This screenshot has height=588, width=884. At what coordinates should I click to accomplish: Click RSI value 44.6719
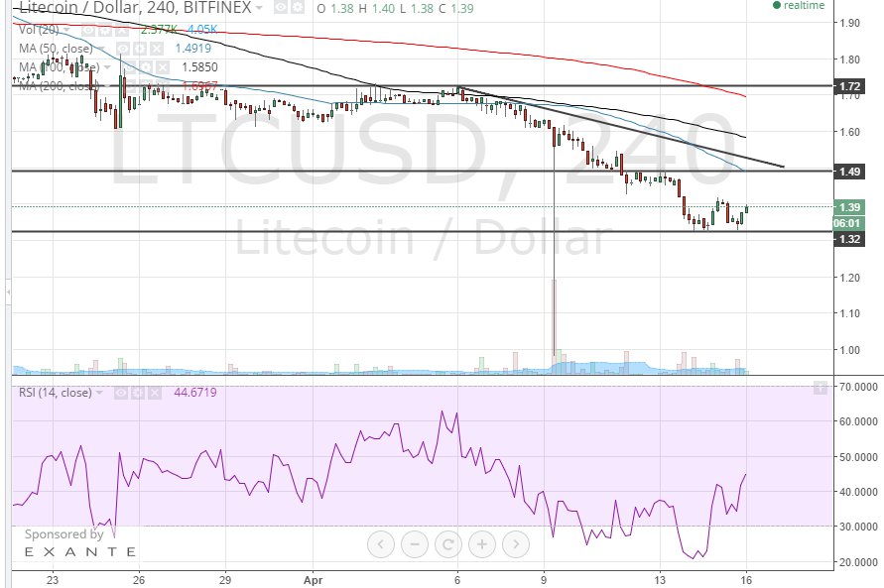coord(195,393)
